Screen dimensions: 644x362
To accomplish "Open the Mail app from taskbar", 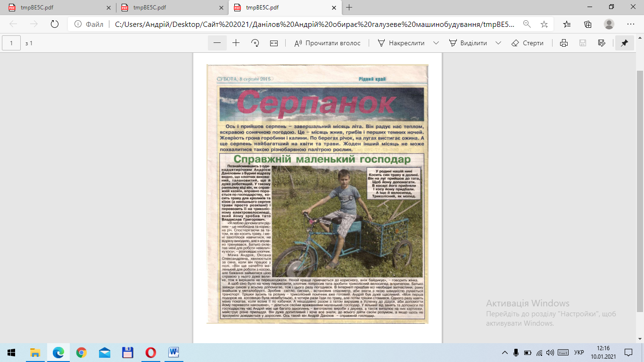I will pos(104,352).
